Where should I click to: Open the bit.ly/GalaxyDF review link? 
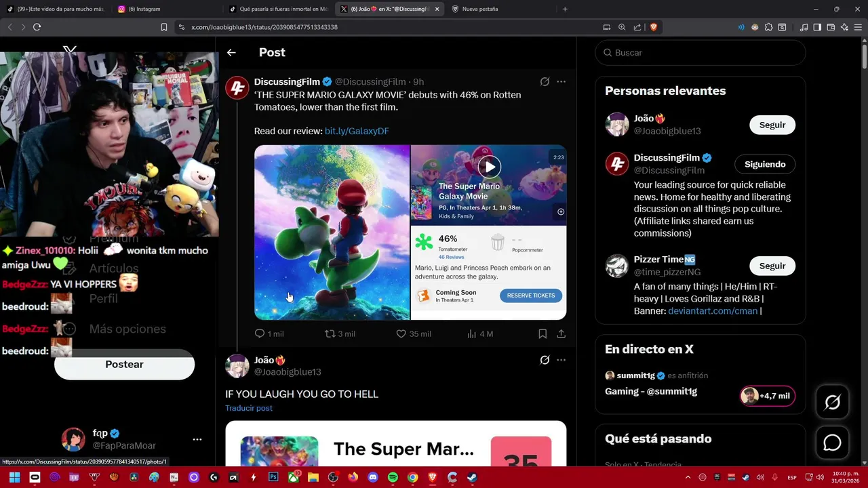357,131
